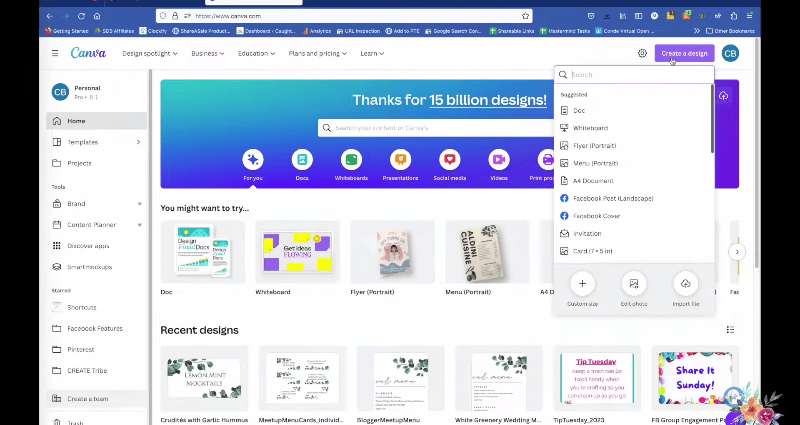Click the dropdown list scrollbar
800x425 pixels.
[x=712, y=119]
